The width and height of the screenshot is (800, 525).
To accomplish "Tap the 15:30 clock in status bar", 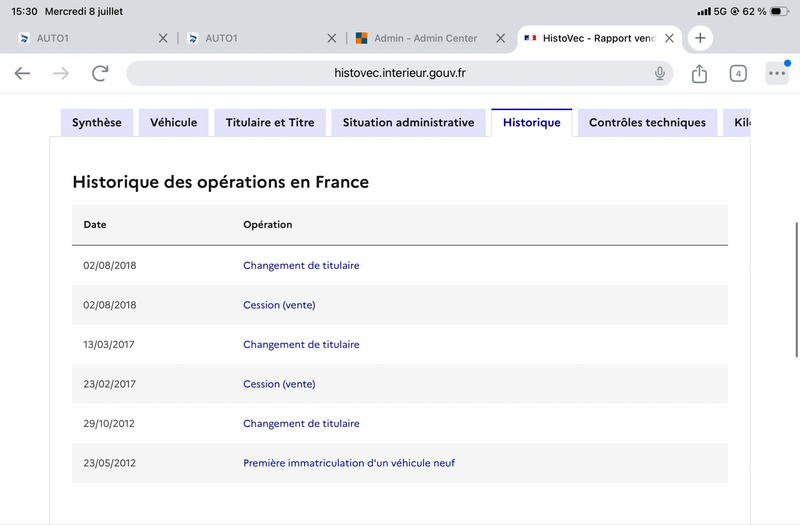I will (x=24, y=11).
